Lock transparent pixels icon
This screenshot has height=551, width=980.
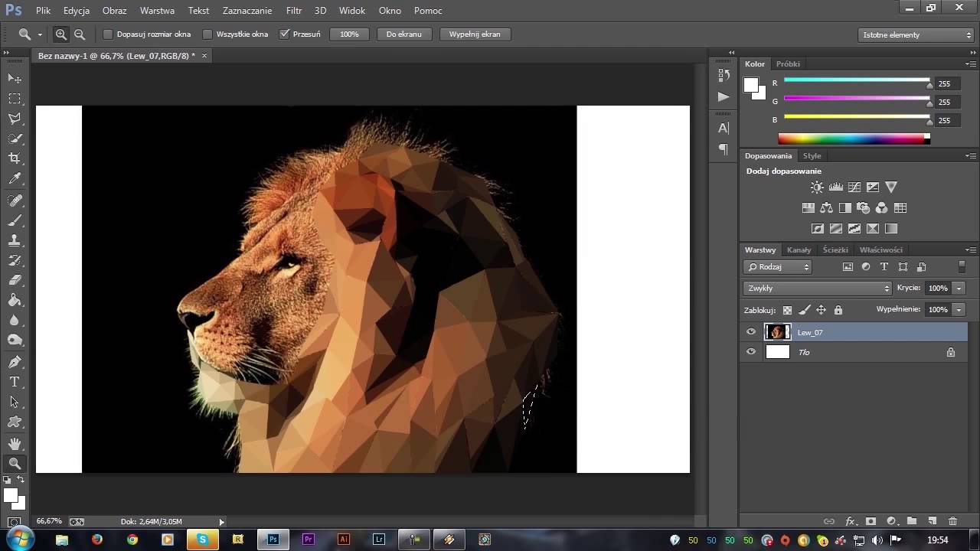[x=787, y=310]
